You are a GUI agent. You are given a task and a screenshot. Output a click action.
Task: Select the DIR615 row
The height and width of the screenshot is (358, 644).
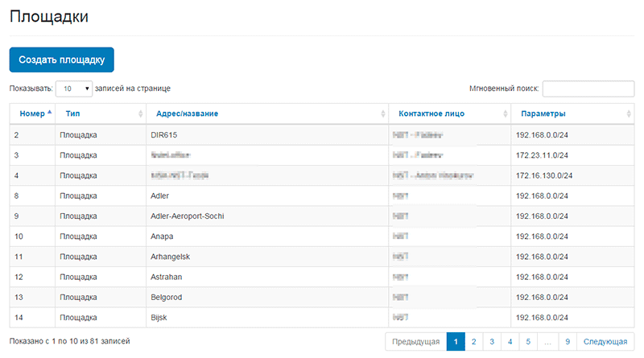point(163,135)
